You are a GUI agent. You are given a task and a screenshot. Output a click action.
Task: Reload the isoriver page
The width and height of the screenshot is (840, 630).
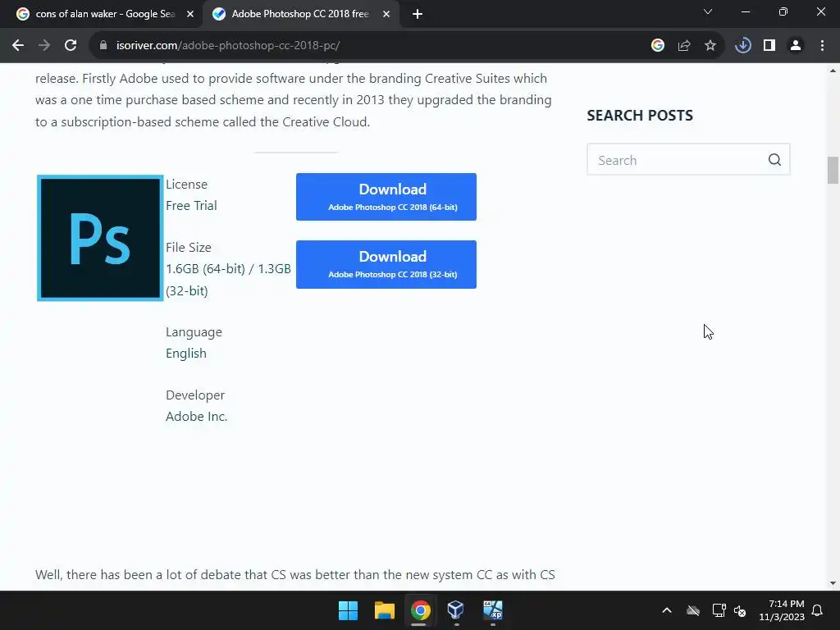tap(71, 46)
